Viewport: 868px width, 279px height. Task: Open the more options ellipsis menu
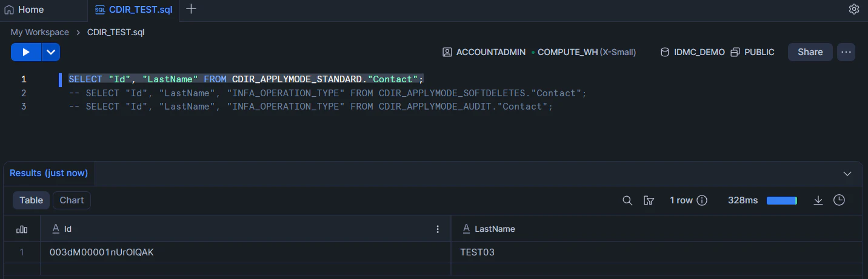[846, 52]
